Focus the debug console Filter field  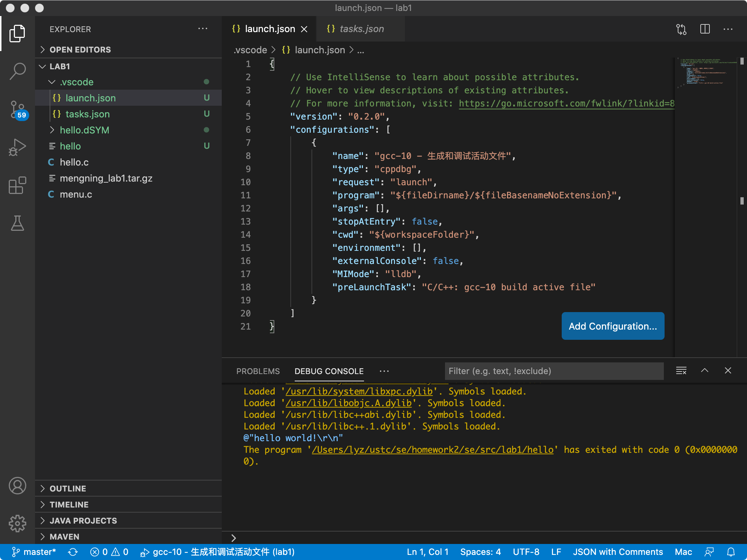[554, 371]
